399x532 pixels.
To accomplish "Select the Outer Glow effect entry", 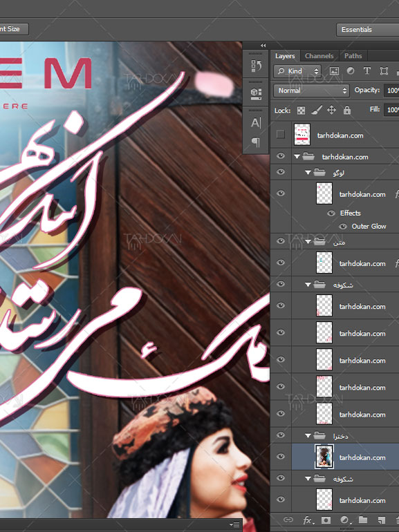I will click(369, 227).
